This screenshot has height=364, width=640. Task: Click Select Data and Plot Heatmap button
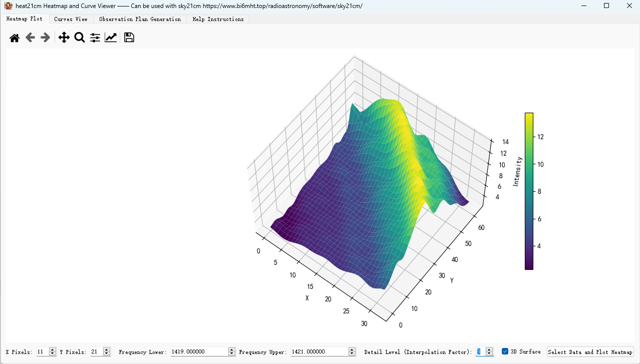click(x=590, y=352)
